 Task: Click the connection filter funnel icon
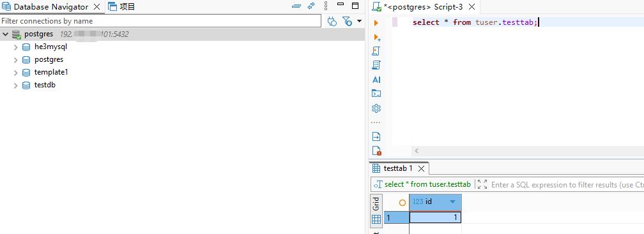pos(348,21)
